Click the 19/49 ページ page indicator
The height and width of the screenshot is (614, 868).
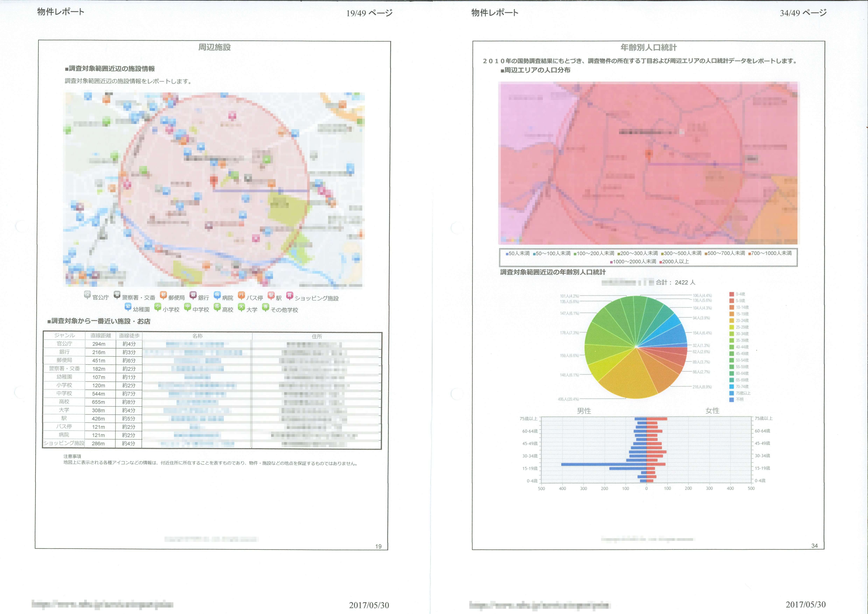[369, 13]
